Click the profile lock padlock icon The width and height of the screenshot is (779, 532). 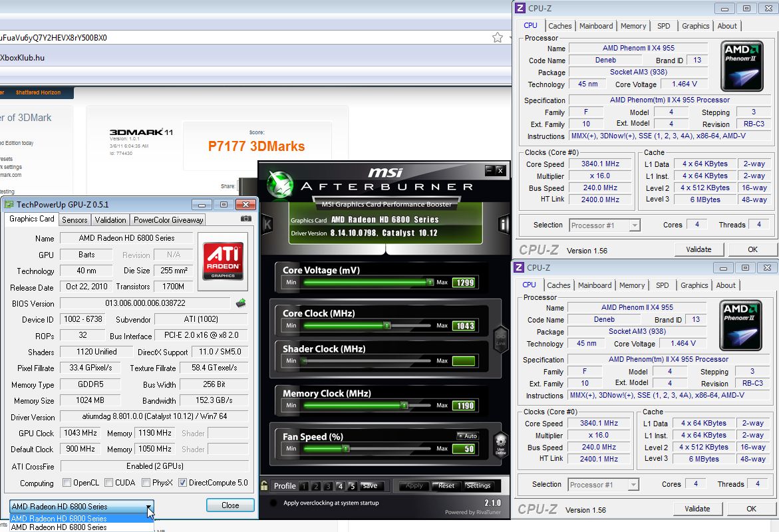tap(264, 485)
